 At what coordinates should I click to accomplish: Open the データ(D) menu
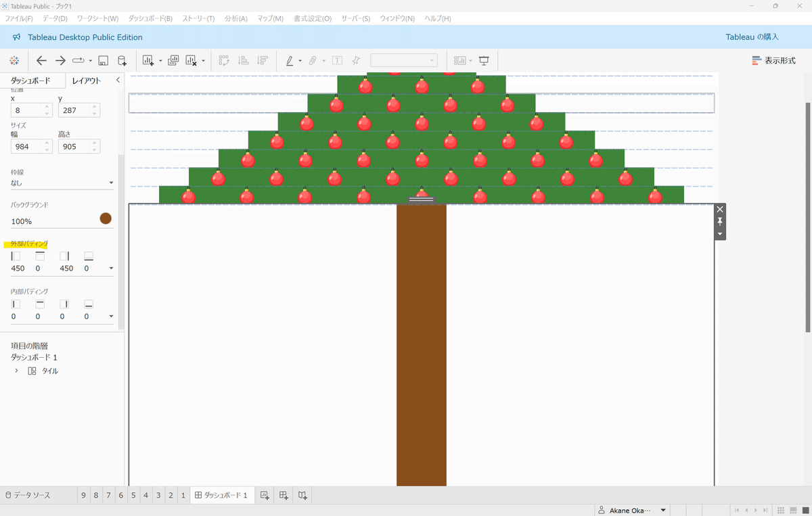click(x=55, y=18)
